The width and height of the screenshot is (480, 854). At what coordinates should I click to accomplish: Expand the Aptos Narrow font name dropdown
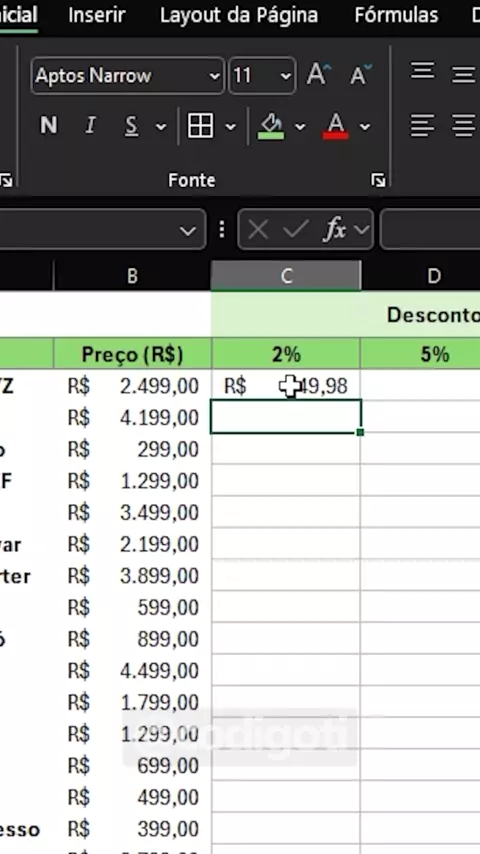[215, 76]
